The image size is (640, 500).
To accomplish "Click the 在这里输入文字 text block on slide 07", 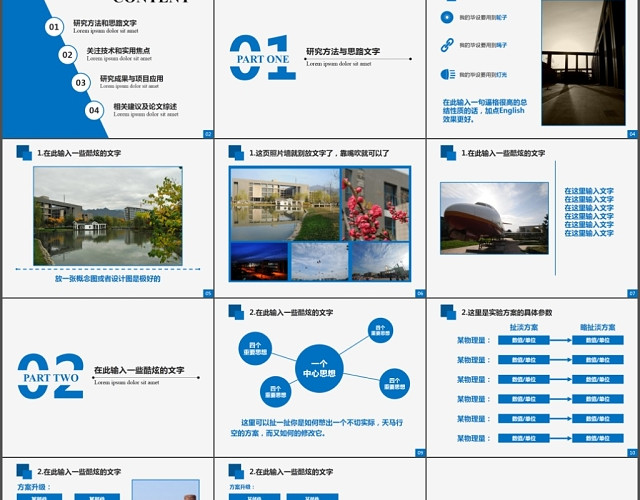I will click(x=589, y=212).
